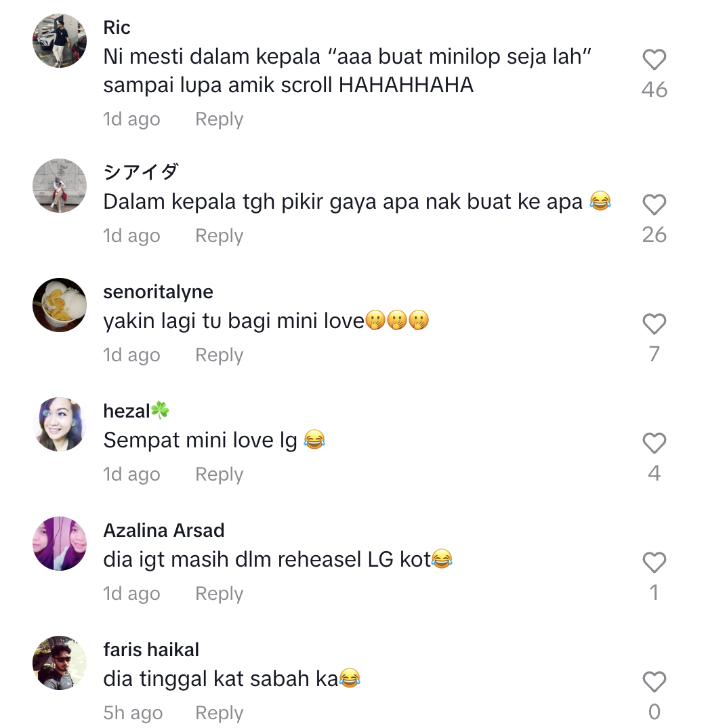Open senoritalyne username link
The height and width of the screenshot is (728, 706).
coord(159,293)
